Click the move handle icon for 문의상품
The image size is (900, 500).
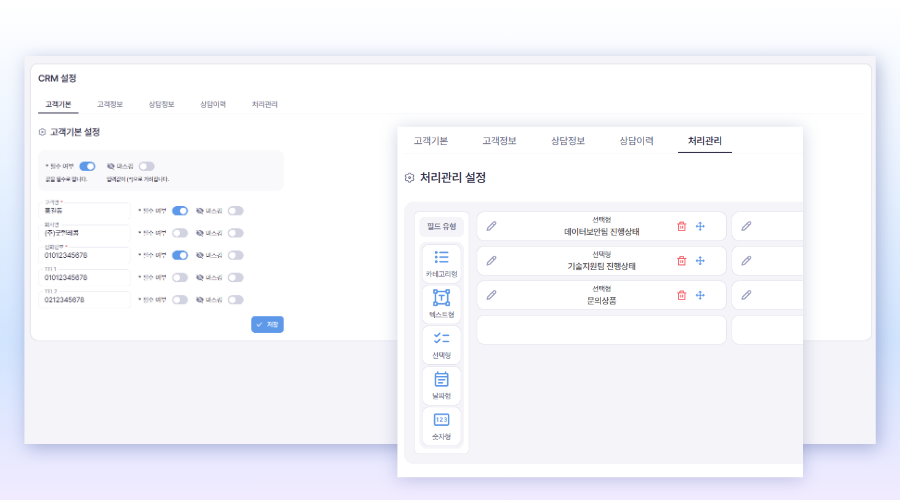[x=700, y=295]
